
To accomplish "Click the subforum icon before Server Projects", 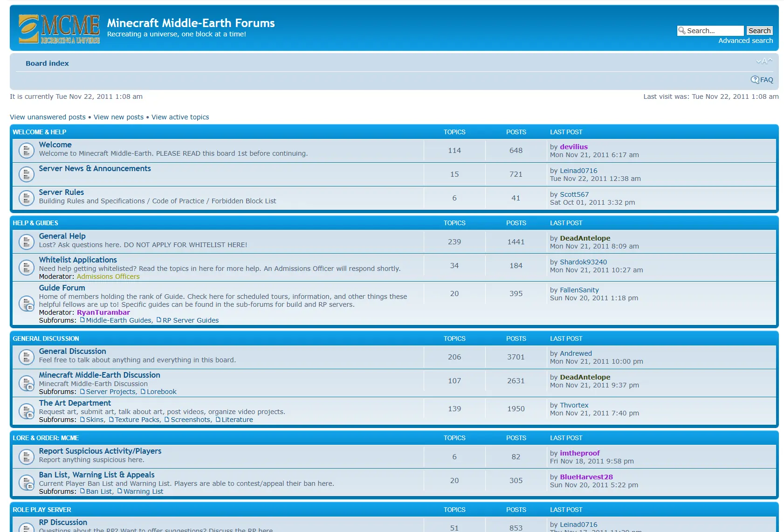I will [83, 391].
